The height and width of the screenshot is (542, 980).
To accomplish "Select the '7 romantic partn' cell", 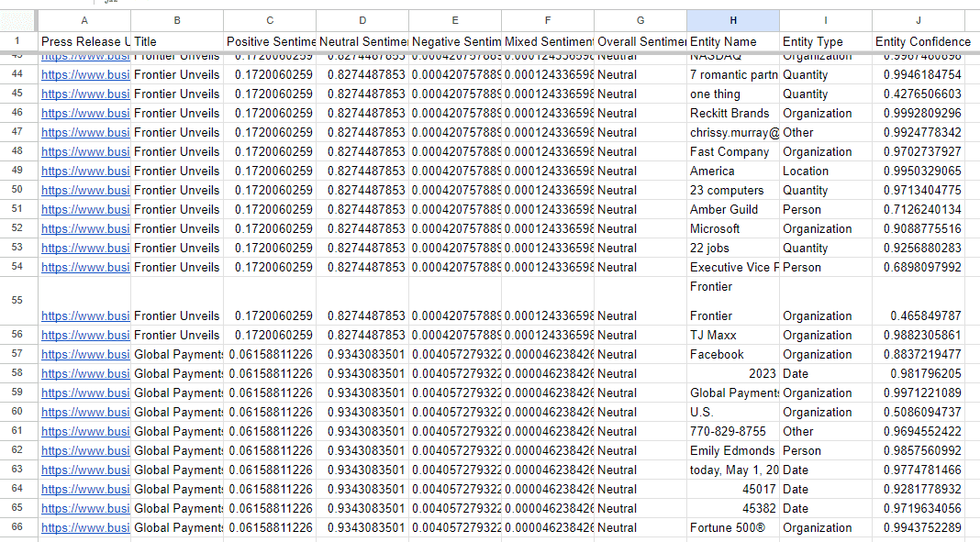I will (733, 75).
